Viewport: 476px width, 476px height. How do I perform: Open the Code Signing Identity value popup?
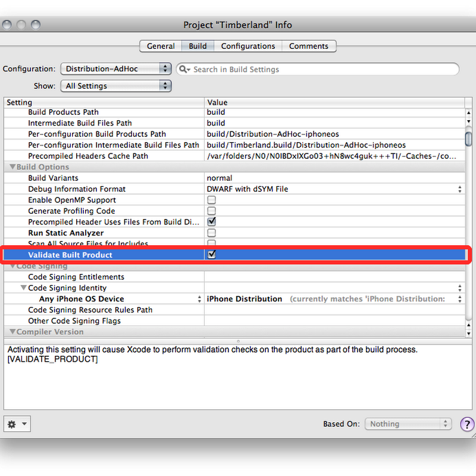[460, 288]
